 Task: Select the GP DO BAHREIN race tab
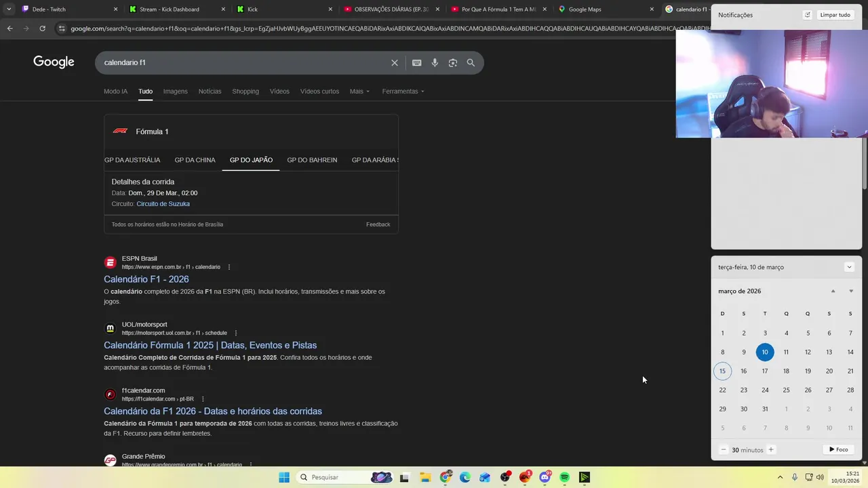coord(312,160)
